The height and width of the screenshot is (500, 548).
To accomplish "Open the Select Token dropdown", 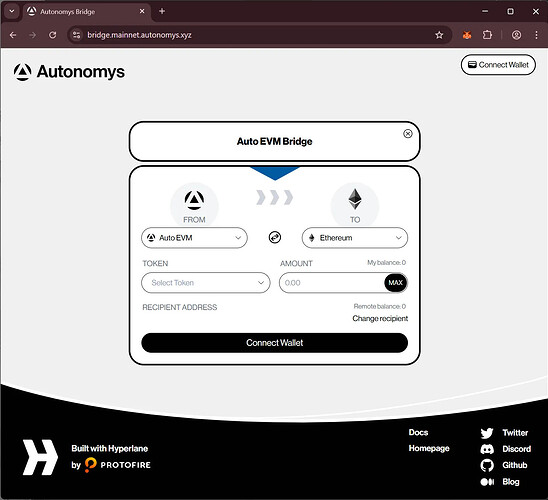I will click(x=206, y=283).
